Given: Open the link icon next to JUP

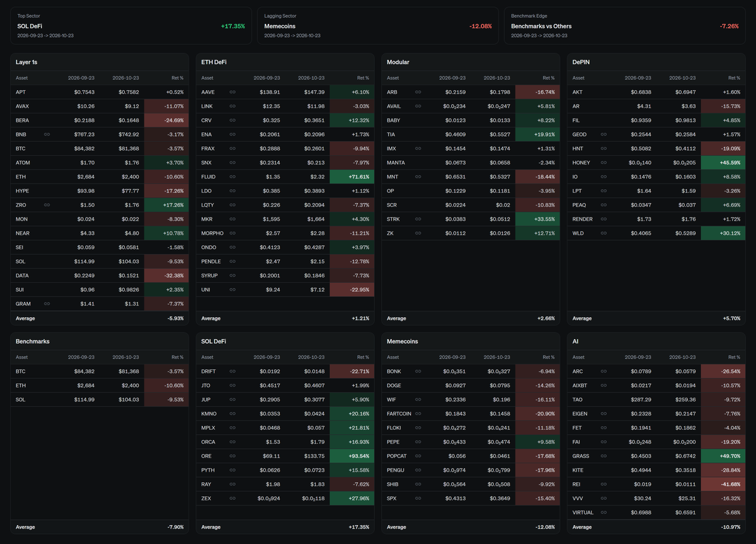Looking at the screenshot, I should click(232, 400).
